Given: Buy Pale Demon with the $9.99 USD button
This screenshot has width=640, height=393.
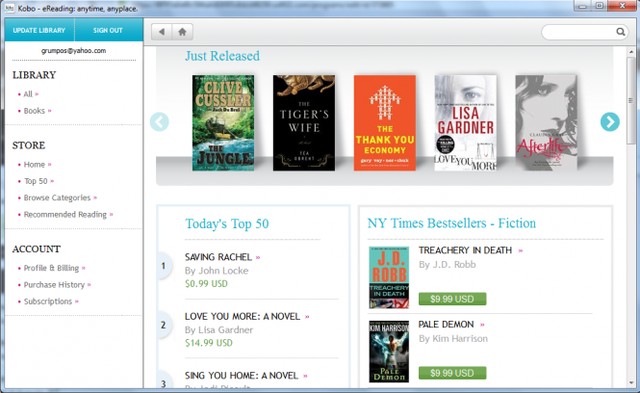Looking at the screenshot, I should 452,373.
